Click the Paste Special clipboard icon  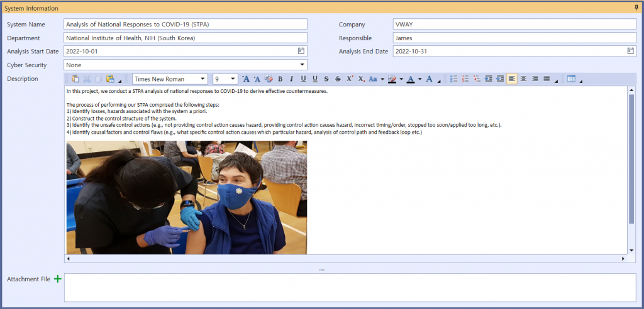pyautogui.click(x=110, y=79)
